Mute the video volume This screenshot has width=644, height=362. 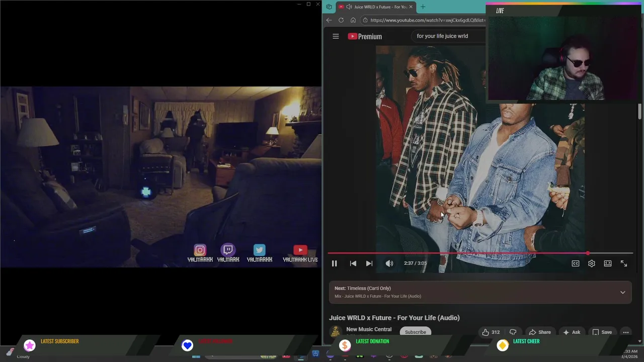pos(389,263)
